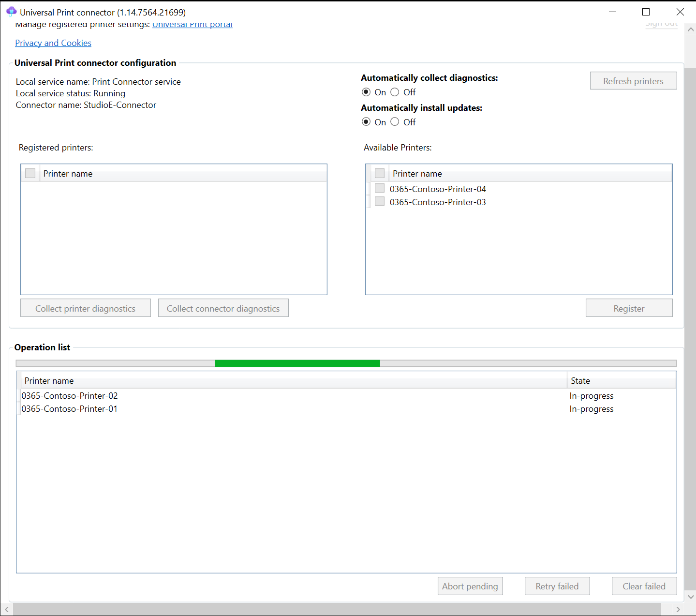Close the Universal Print connector window
Image resolution: width=696 pixels, height=616 pixels.
(x=680, y=12)
